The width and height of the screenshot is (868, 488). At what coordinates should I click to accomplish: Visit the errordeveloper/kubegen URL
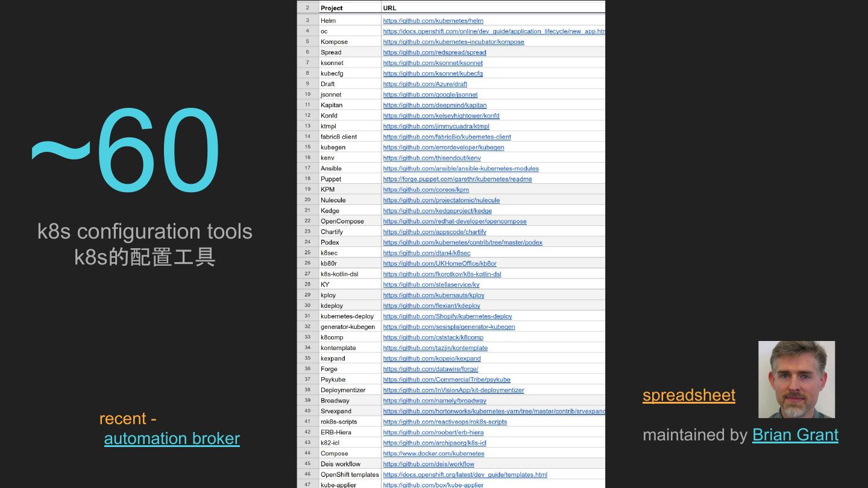pos(443,147)
